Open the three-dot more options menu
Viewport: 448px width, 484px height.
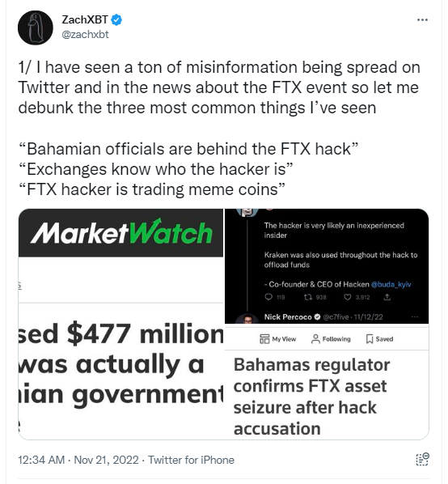[x=422, y=19]
